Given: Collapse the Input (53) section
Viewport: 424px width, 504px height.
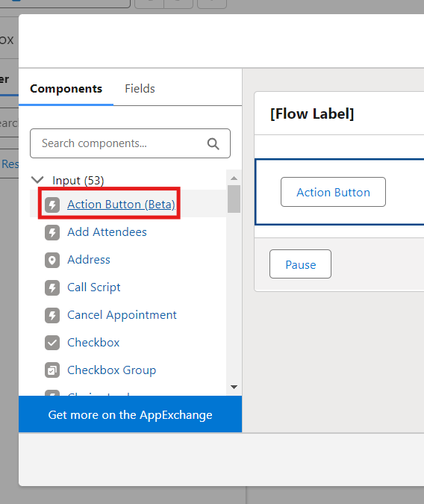Looking at the screenshot, I should tap(37, 180).
